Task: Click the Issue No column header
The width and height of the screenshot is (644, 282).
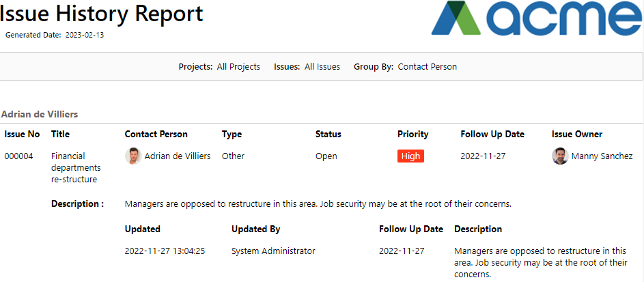Action: (22, 135)
